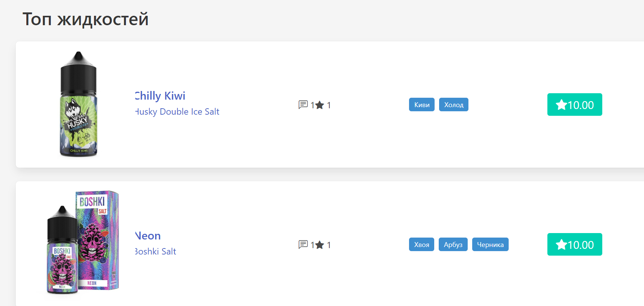This screenshot has height=306, width=644.
Task: Open the Boshki Salt brand link
Action: [156, 251]
